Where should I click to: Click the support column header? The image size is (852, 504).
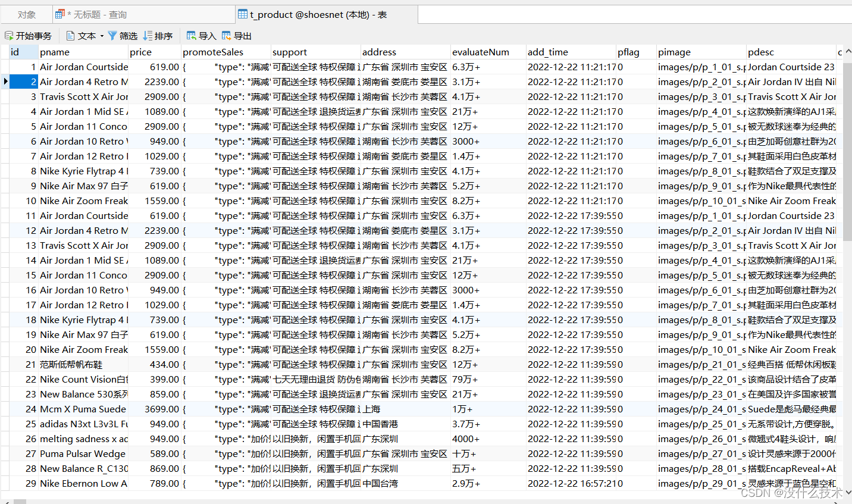(x=316, y=52)
